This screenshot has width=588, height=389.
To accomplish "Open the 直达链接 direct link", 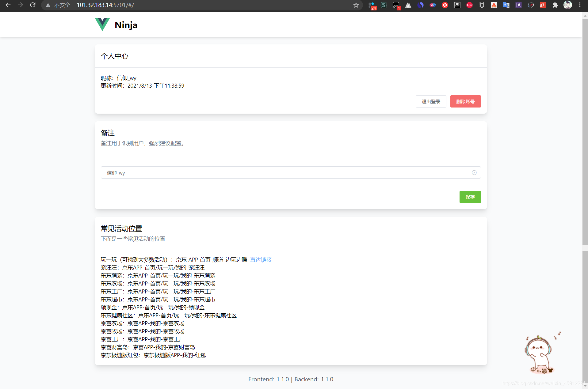I will 261,260.
